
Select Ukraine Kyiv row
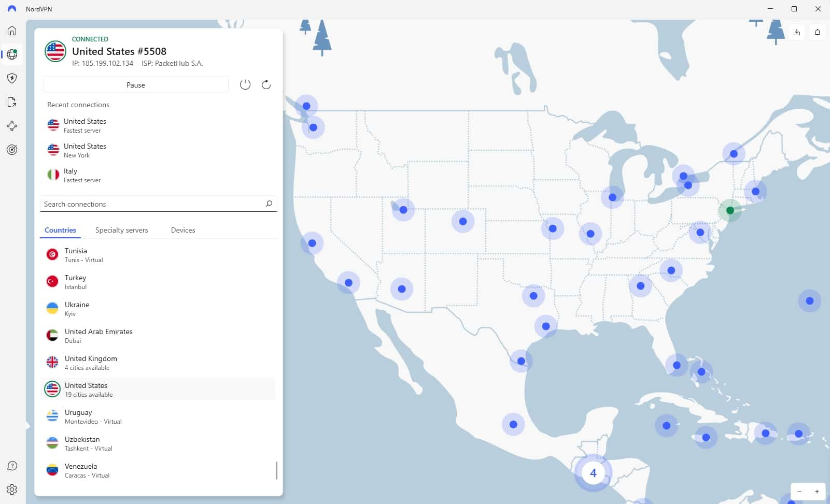[x=158, y=309]
